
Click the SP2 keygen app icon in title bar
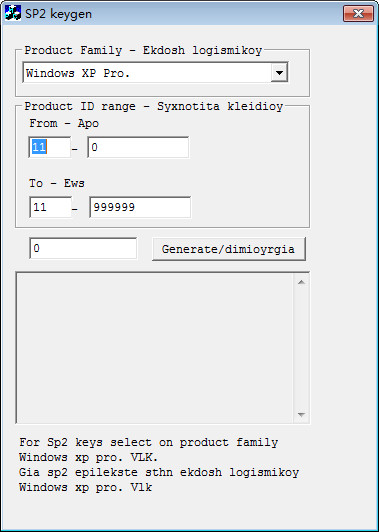click(x=13, y=13)
